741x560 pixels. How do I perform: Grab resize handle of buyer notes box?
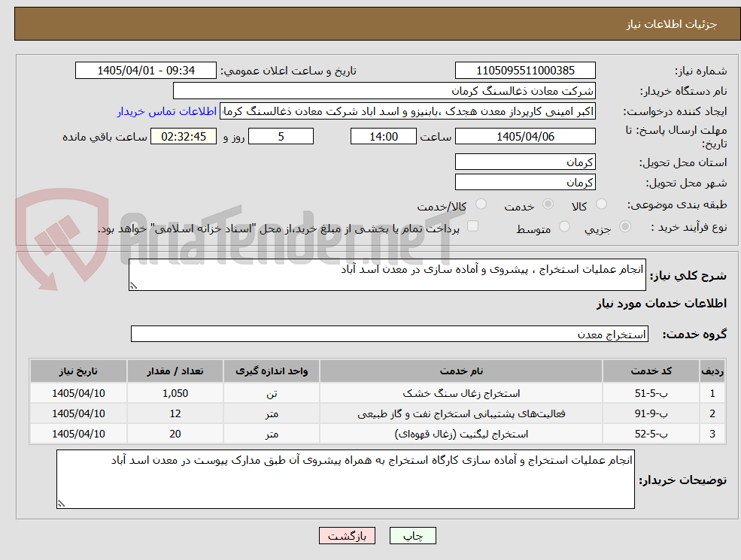point(61,504)
